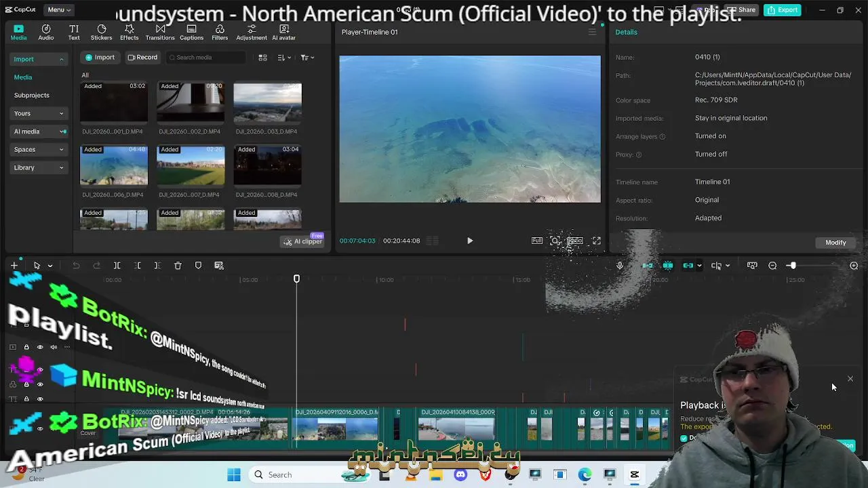Expand the Library section

coord(61,168)
